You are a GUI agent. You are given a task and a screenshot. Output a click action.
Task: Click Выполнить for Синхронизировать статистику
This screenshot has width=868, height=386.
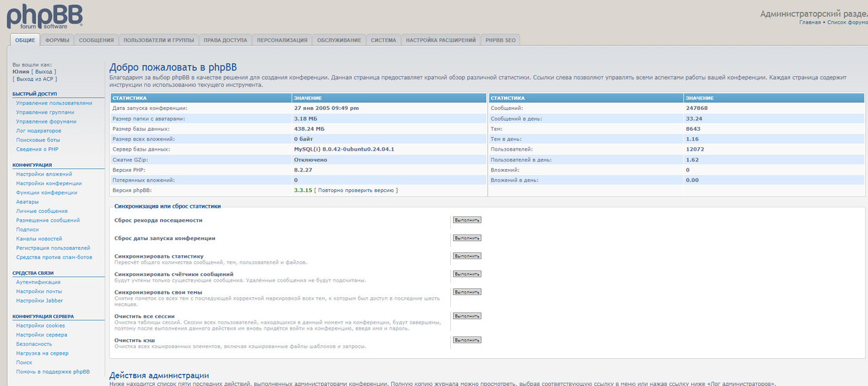pos(467,256)
